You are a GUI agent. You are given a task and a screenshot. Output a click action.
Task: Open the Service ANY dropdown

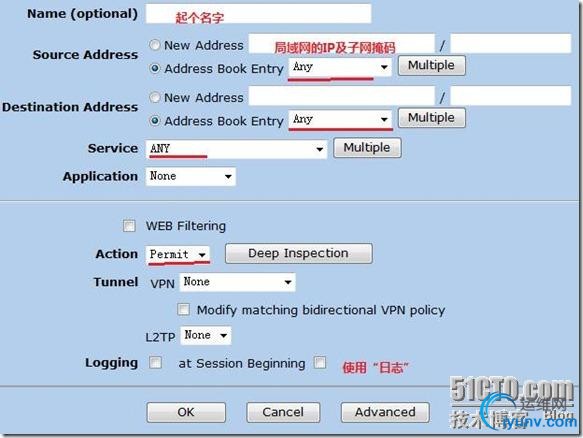coord(236,149)
